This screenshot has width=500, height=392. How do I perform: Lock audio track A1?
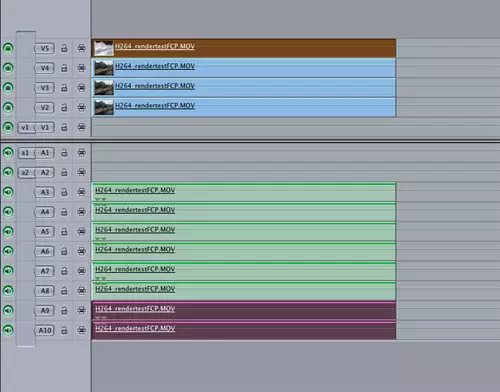click(64, 153)
